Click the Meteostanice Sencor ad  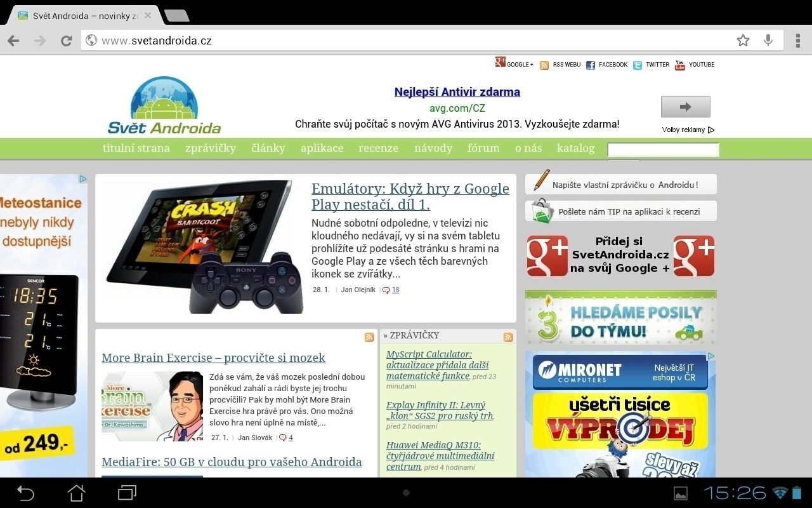(x=43, y=325)
